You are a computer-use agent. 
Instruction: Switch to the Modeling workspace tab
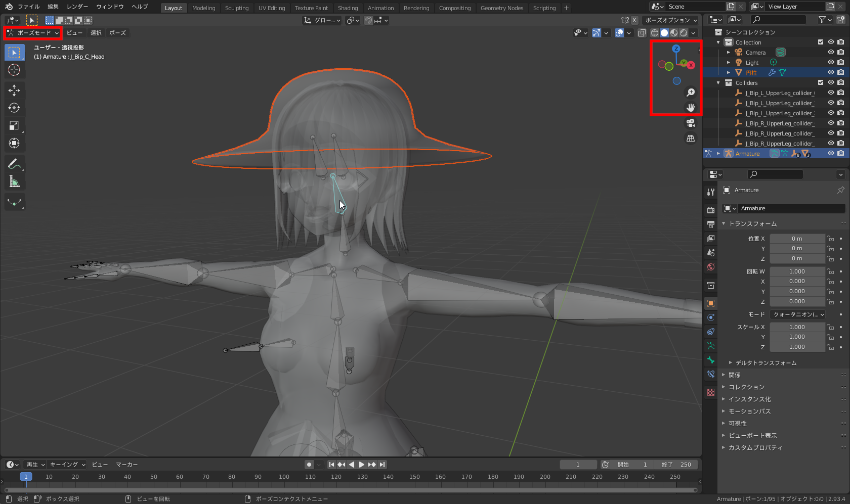point(203,8)
